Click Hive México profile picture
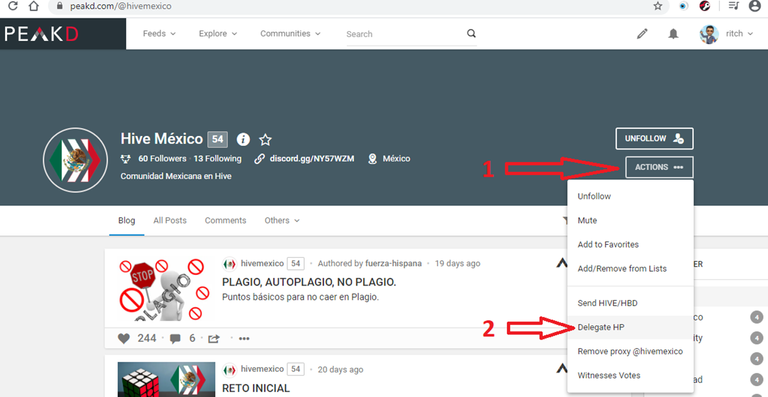 [x=75, y=160]
